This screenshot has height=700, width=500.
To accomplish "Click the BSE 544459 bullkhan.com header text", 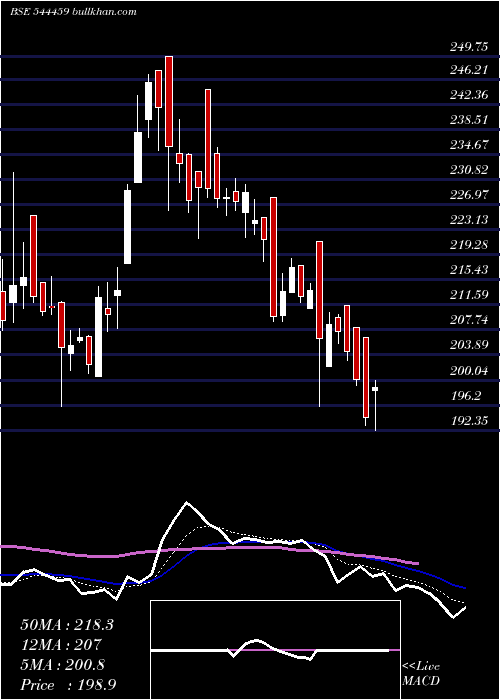I will 74,12.
